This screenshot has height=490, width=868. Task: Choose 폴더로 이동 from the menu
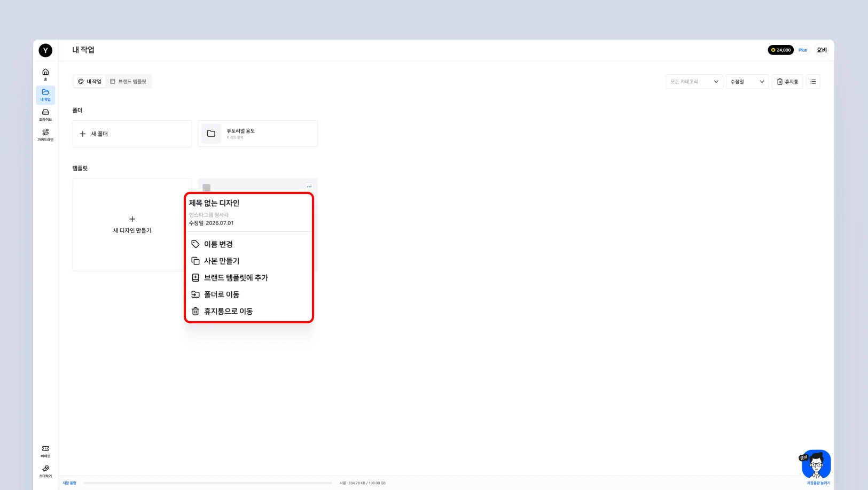click(x=249, y=294)
